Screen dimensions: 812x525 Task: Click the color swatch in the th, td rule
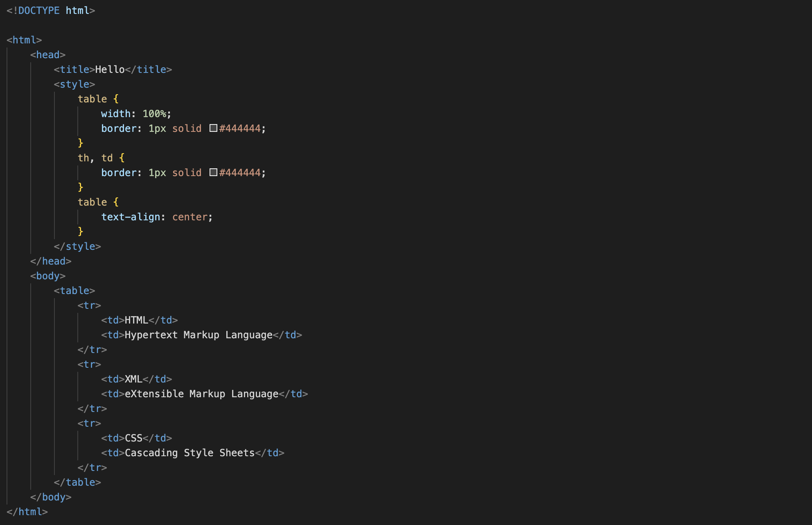(213, 172)
